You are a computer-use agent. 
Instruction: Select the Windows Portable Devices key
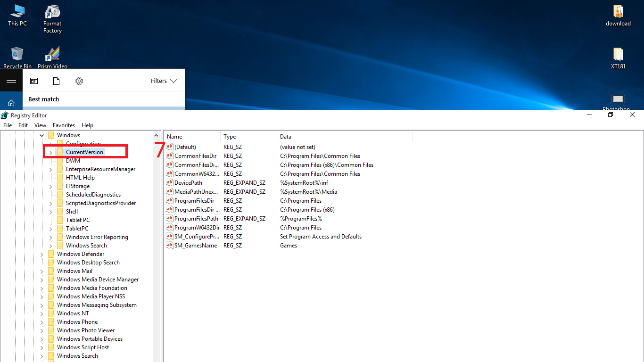tap(90, 339)
